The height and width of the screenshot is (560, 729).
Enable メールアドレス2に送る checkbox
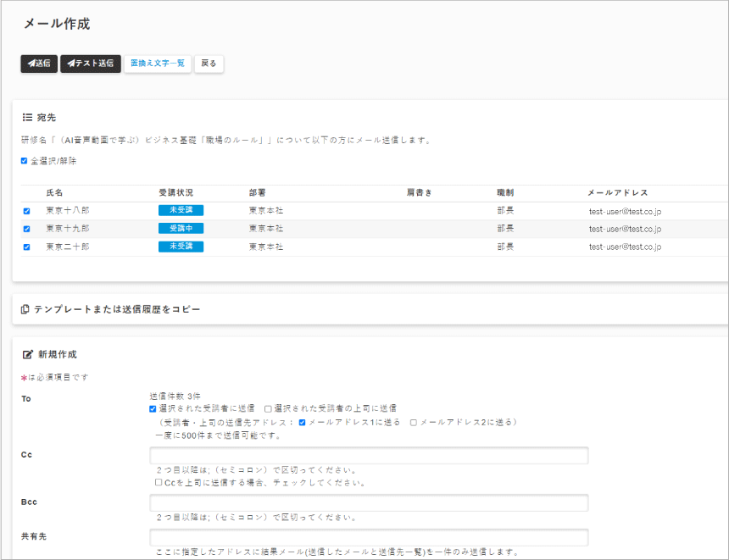tap(414, 422)
